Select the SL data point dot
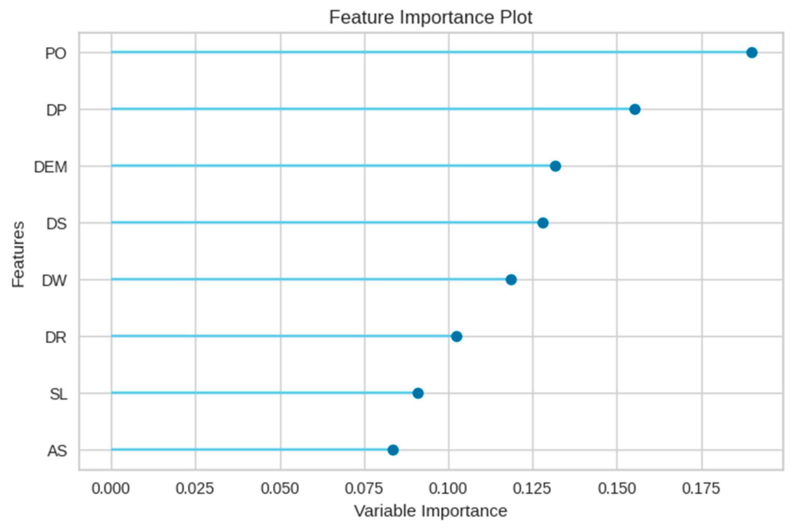 [418, 393]
